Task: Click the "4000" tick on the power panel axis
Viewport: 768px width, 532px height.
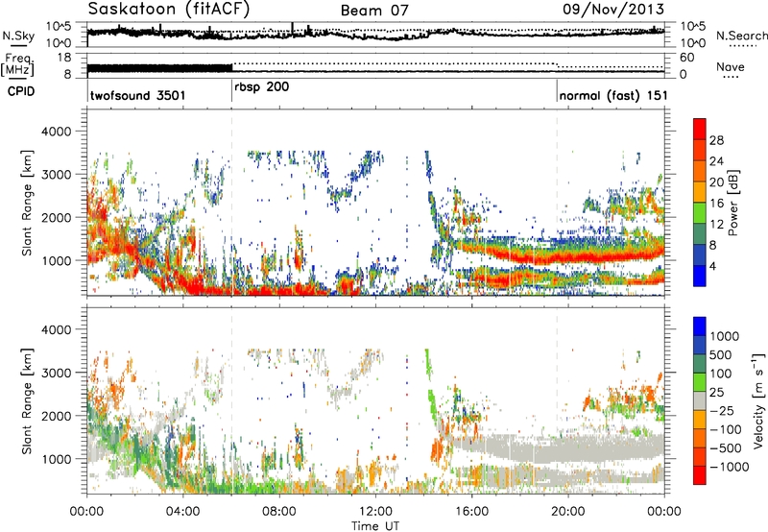Action: 56,132
